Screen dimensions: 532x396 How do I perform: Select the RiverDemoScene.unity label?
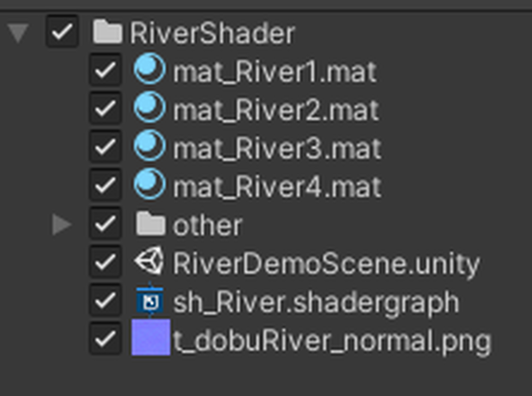[x=326, y=265]
